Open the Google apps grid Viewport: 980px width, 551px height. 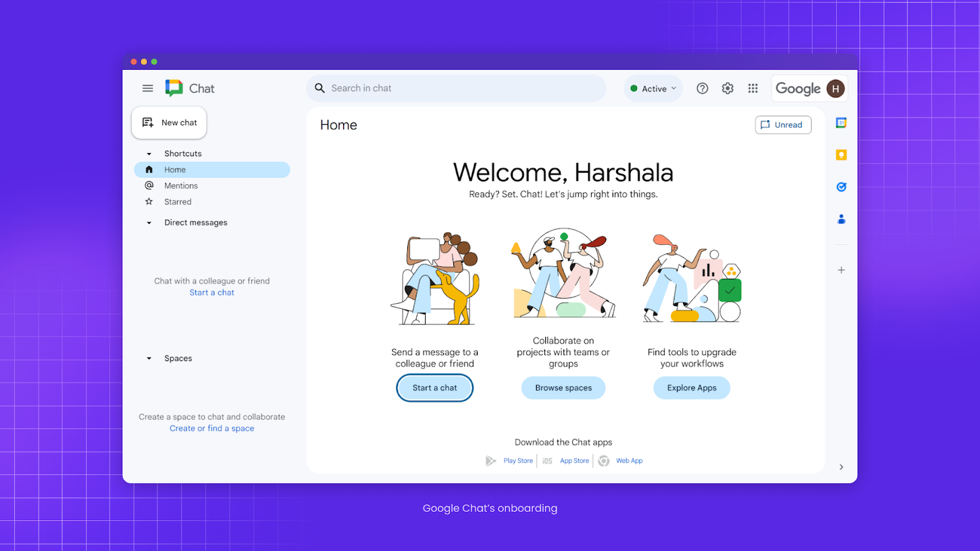click(x=753, y=88)
